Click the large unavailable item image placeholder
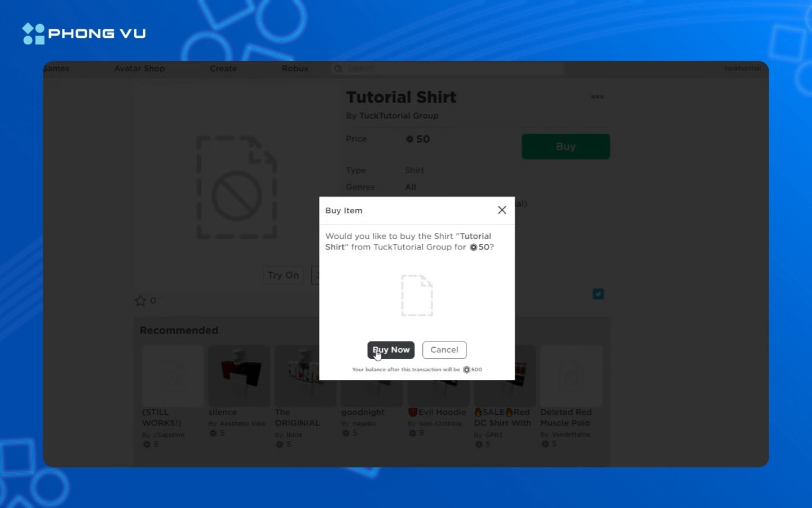The width and height of the screenshot is (812, 508). coord(236,187)
